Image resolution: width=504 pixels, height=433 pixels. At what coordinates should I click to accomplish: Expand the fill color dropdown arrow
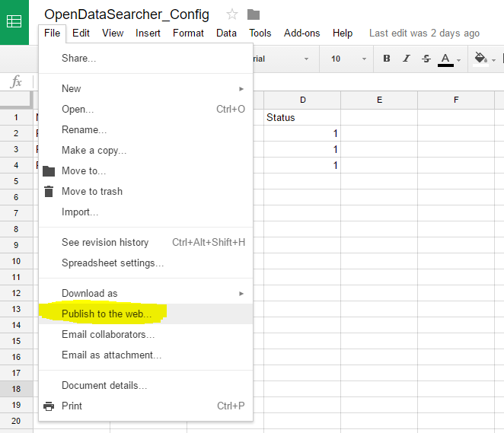click(x=493, y=60)
